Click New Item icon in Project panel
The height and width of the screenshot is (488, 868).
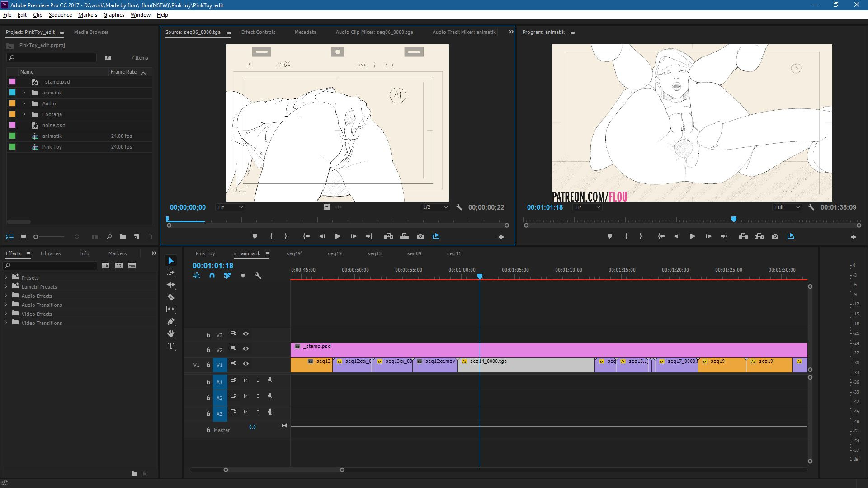[x=136, y=236]
